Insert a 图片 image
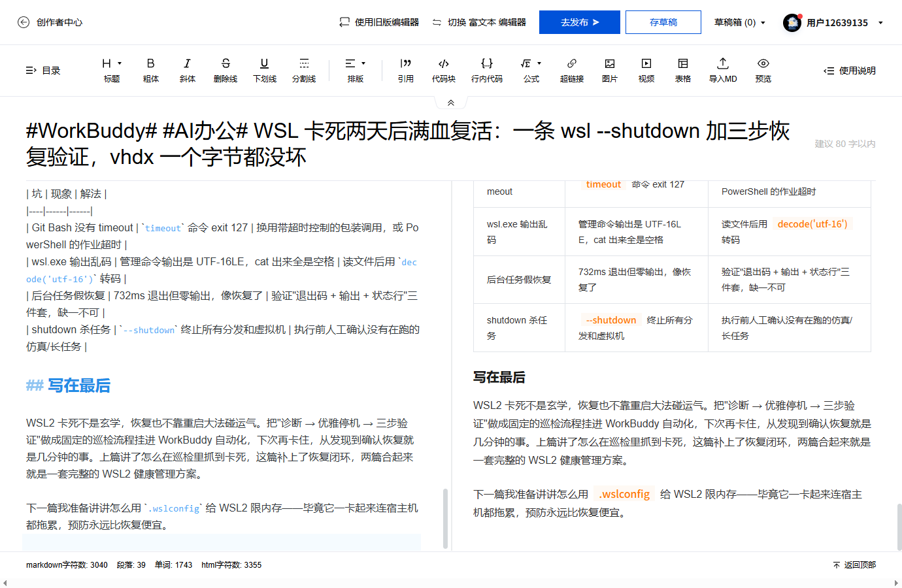This screenshot has height=588, width=902. pyautogui.click(x=610, y=70)
